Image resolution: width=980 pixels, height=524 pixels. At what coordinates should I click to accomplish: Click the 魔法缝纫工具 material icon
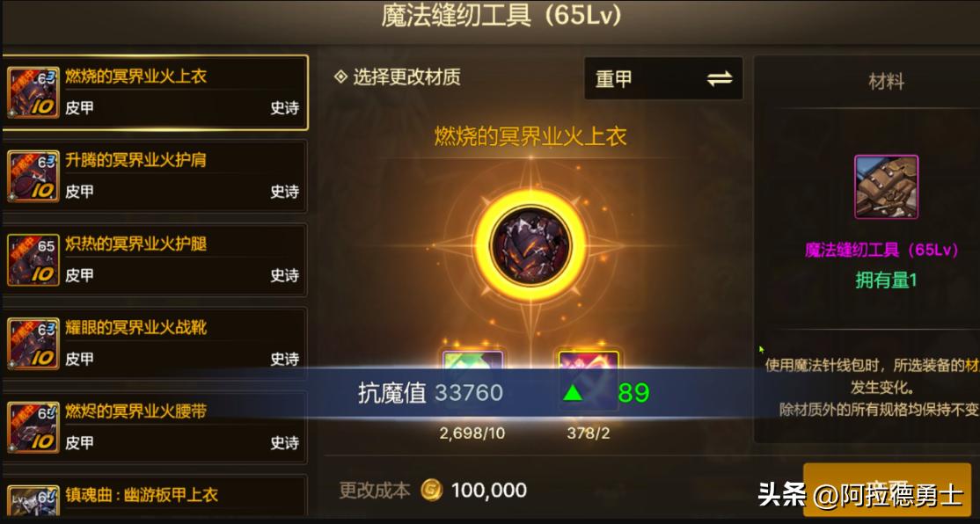pyautogui.click(x=886, y=186)
